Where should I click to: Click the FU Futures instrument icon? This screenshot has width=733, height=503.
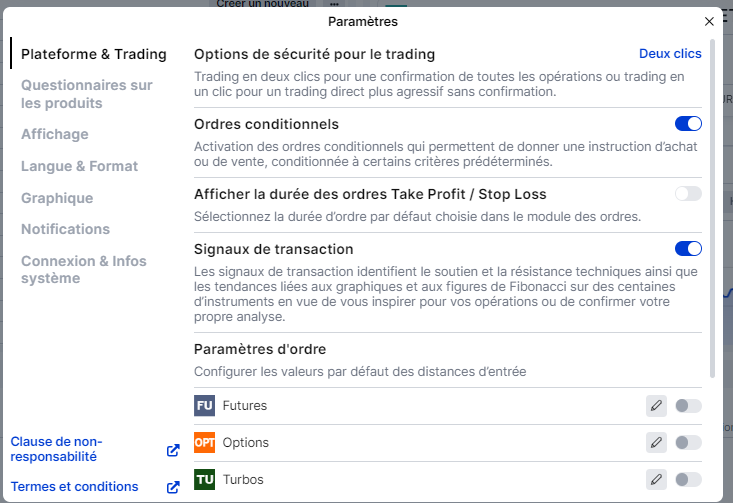pos(204,405)
